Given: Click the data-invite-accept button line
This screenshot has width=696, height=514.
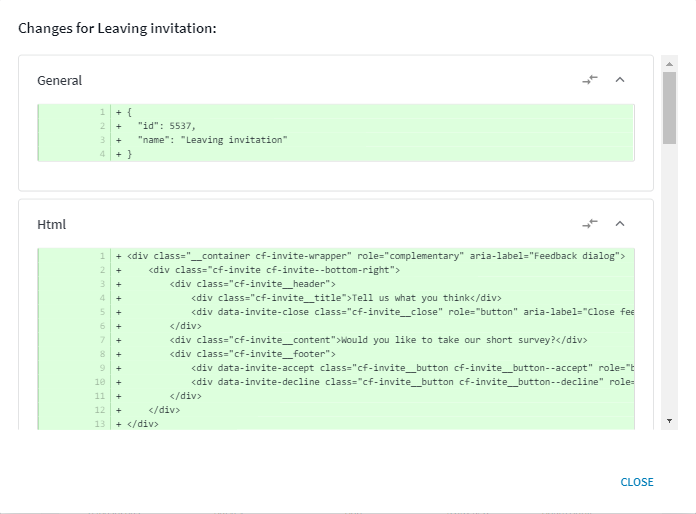Looking at the screenshot, I should pos(336,368).
